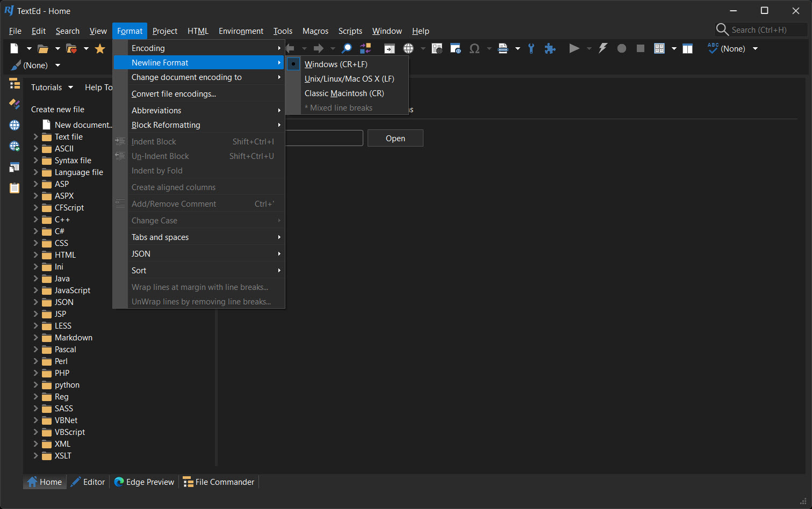Image resolution: width=812 pixels, height=509 pixels.
Task: Click the stop recording square icon
Action: click(641, 48)
